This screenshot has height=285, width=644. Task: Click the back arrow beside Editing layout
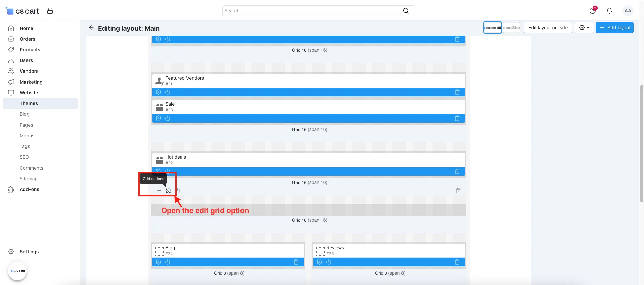coord(91,28)
